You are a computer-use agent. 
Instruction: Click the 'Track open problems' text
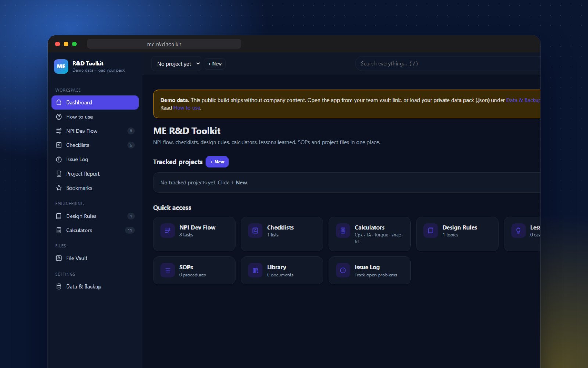click(x=376, y=275)
